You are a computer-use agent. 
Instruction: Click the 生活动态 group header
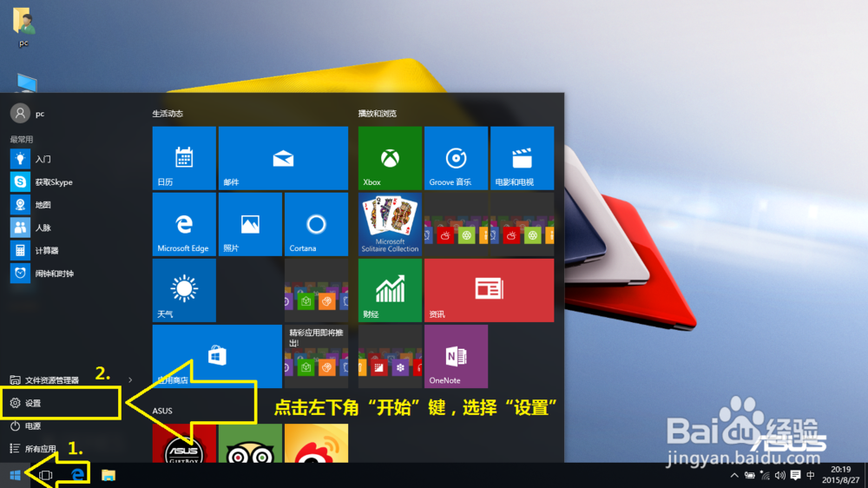(x=168, y=114)
